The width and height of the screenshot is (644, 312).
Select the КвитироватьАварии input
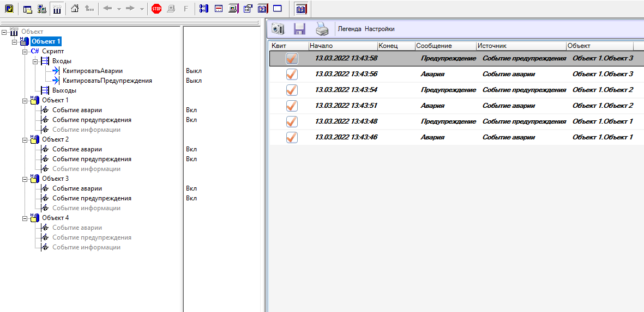[92, 71]
